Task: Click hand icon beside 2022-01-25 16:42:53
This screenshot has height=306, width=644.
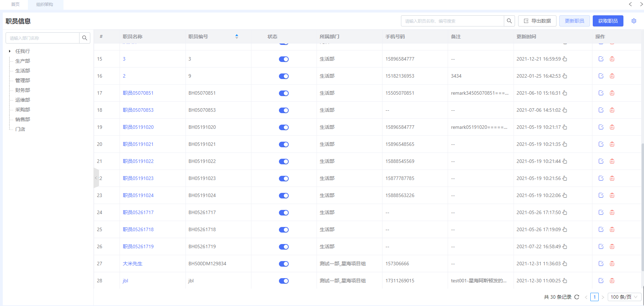Action: (x=565, y=76)
